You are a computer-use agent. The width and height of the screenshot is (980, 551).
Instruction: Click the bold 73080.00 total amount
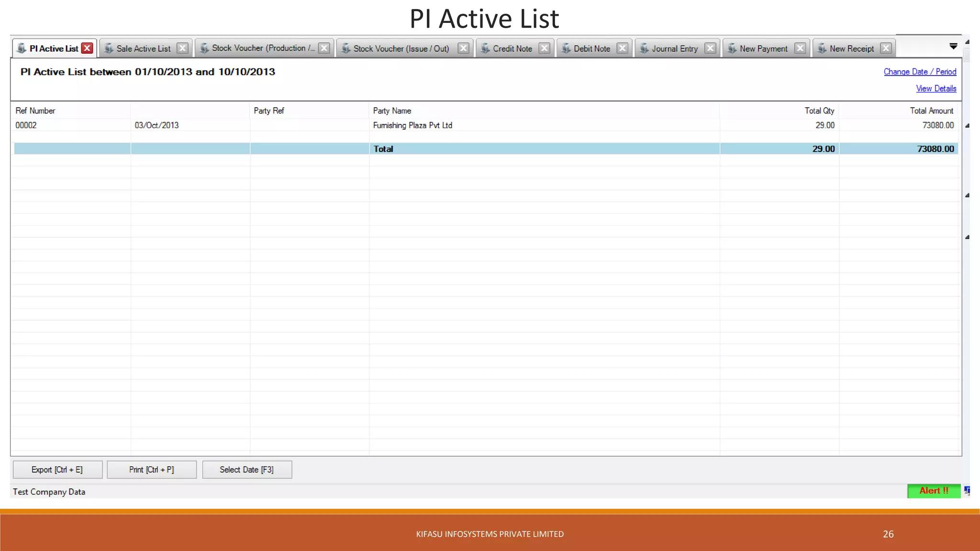[x=935, y=149]
